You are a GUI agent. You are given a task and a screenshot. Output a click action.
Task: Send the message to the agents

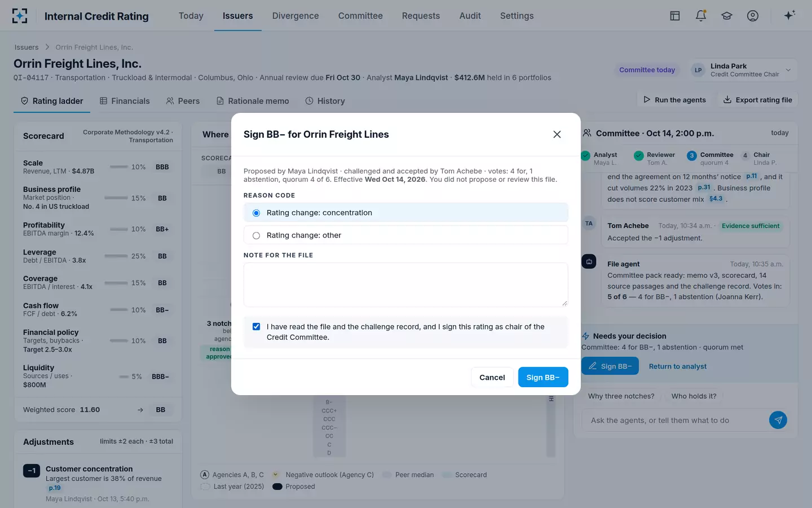click(778, 420)
